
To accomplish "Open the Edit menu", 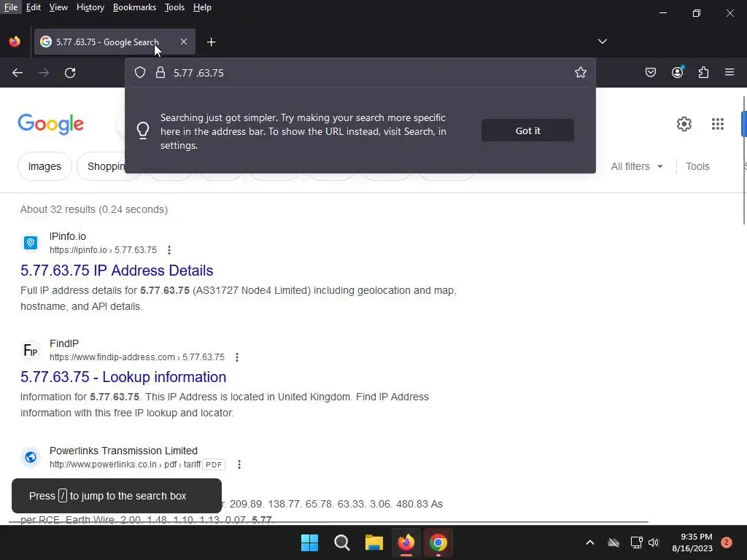I will [34, 7].
